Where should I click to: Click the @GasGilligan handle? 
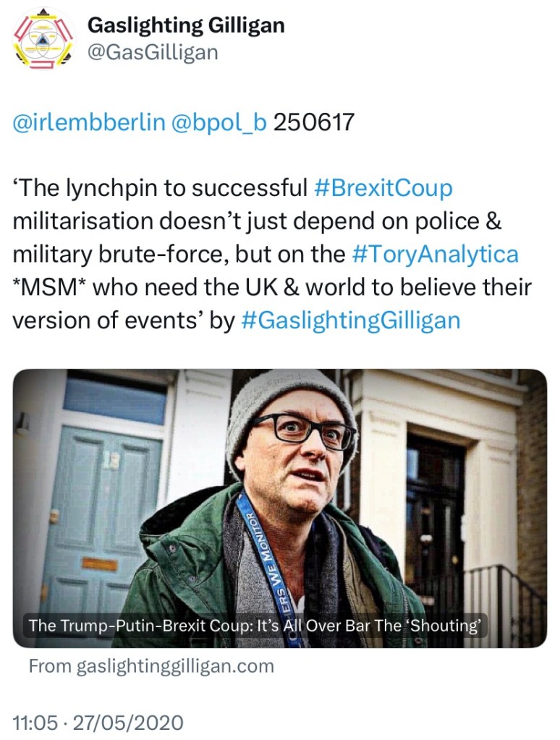pyautogui.click(x=152, y=52)
